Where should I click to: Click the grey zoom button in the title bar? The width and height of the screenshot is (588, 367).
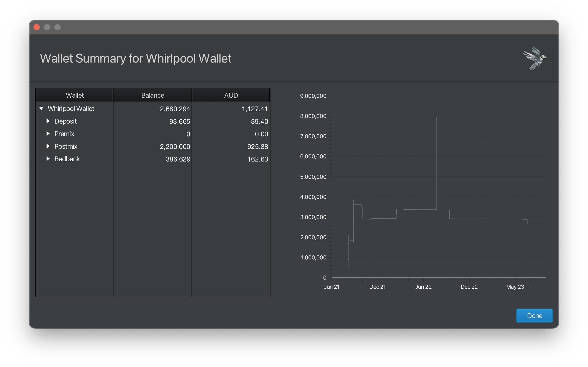click(x=58, y=27)
